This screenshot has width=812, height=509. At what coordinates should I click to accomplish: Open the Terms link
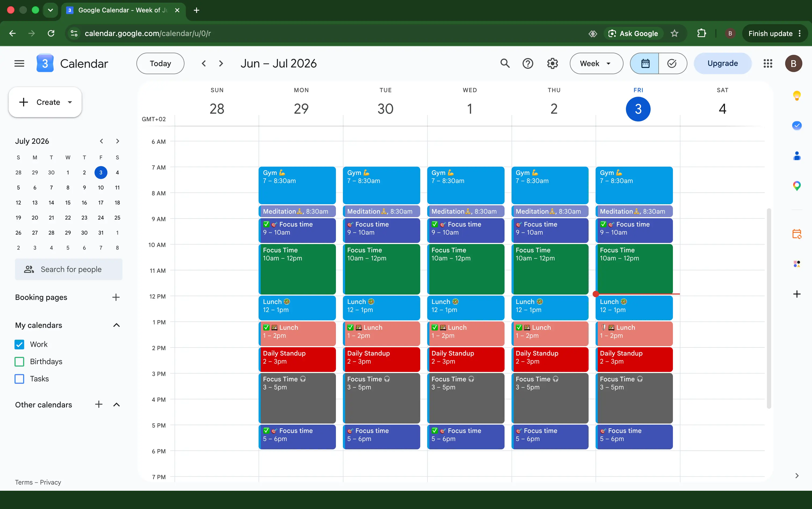tap(24, 482)
